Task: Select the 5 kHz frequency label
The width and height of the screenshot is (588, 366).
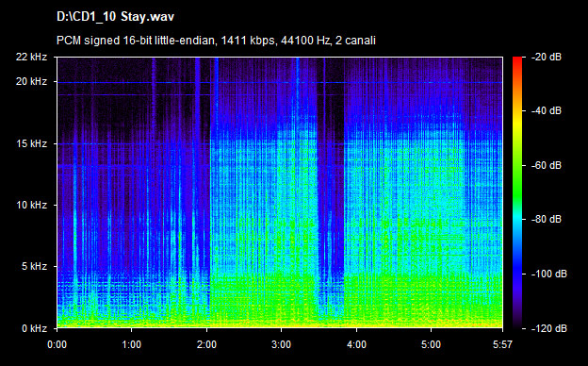Action: tap(34, 267)
